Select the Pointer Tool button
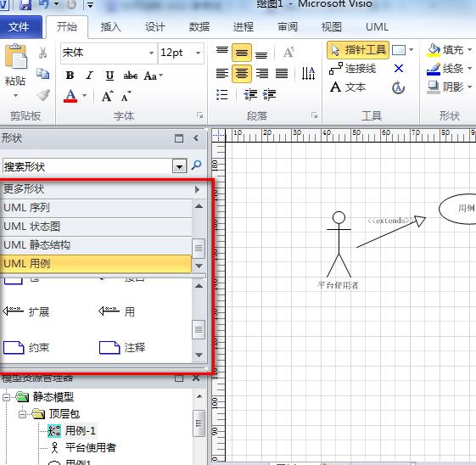 click(x=358, y=50)
